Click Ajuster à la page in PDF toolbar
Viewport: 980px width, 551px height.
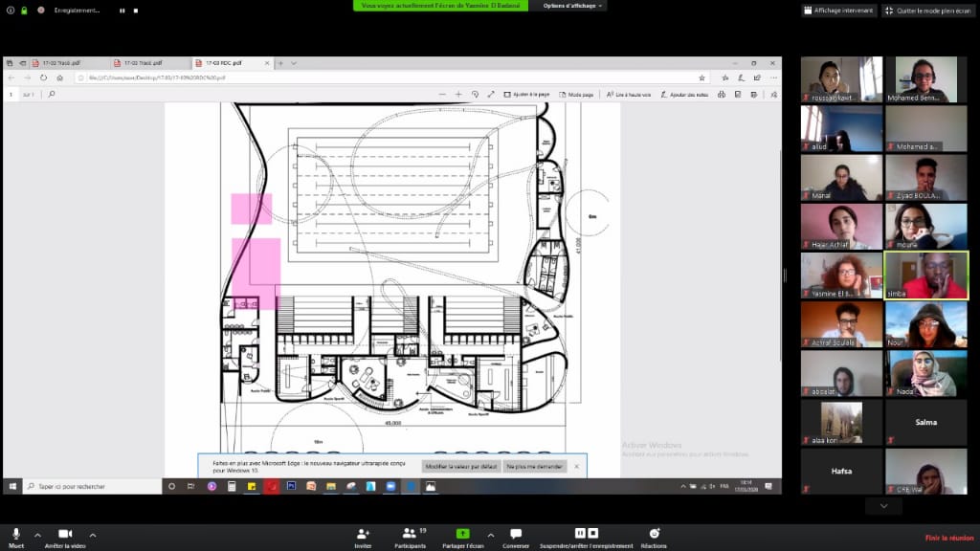[525, 95]
